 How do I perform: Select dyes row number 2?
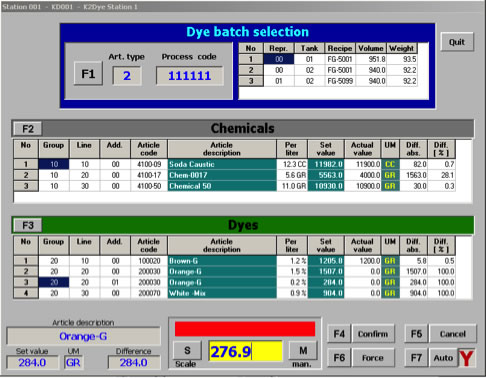(x=26, y=271)
